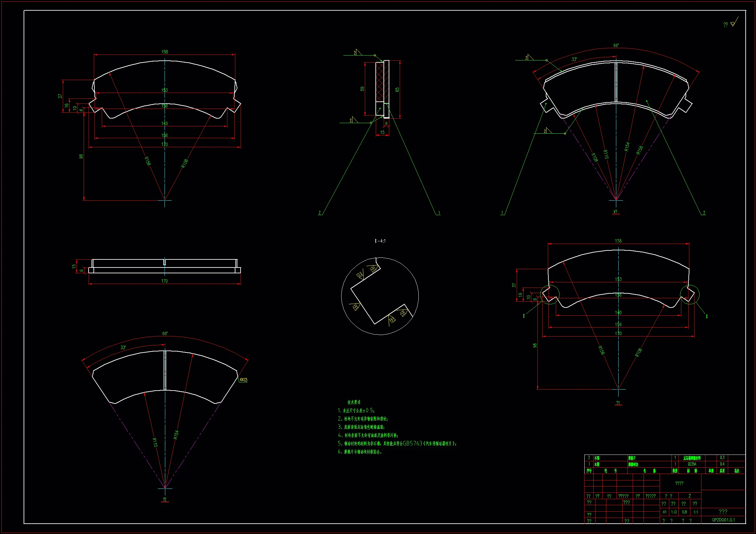Click the 1:1 scale cell in title block
The height and width of the screenshot is (534, 756).
[696, 512]
